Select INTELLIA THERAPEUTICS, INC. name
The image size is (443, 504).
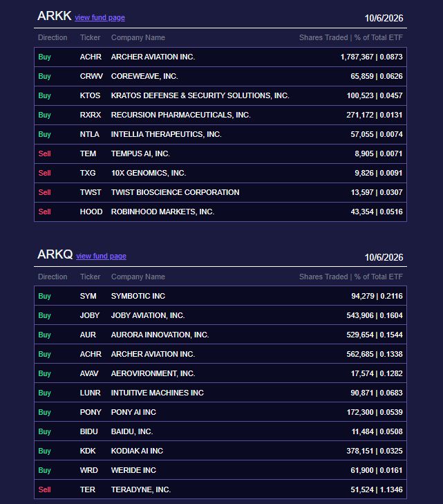coord(166,134)
